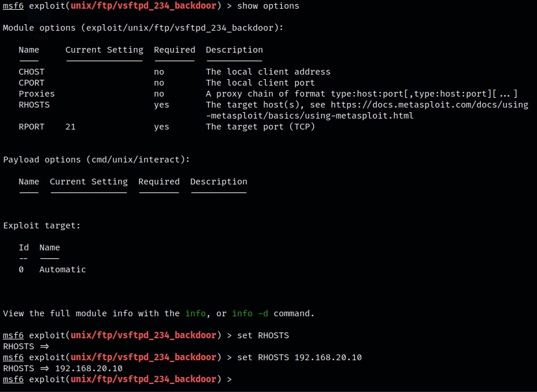Click "The target port (TCP)" description
Image resolution: width=537 pixels, height=392 pixels.
pyautogui.click(x=260, y=127)
